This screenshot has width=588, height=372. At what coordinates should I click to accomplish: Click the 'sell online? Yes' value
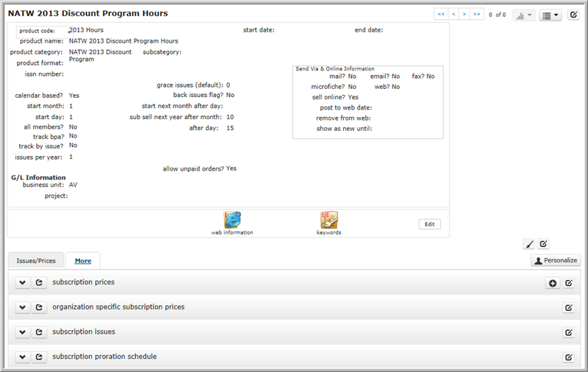(354, 97)
